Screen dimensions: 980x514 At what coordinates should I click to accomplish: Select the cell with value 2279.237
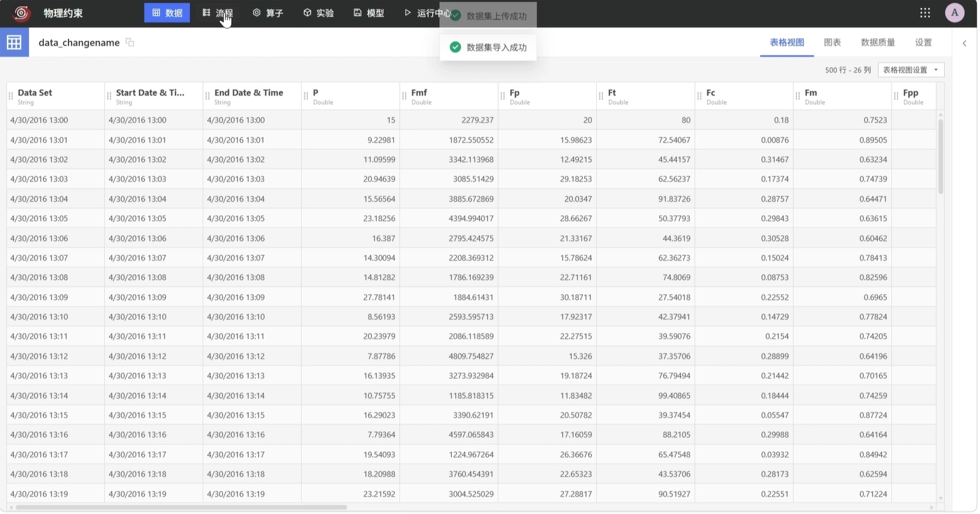[x=449, y=120]
